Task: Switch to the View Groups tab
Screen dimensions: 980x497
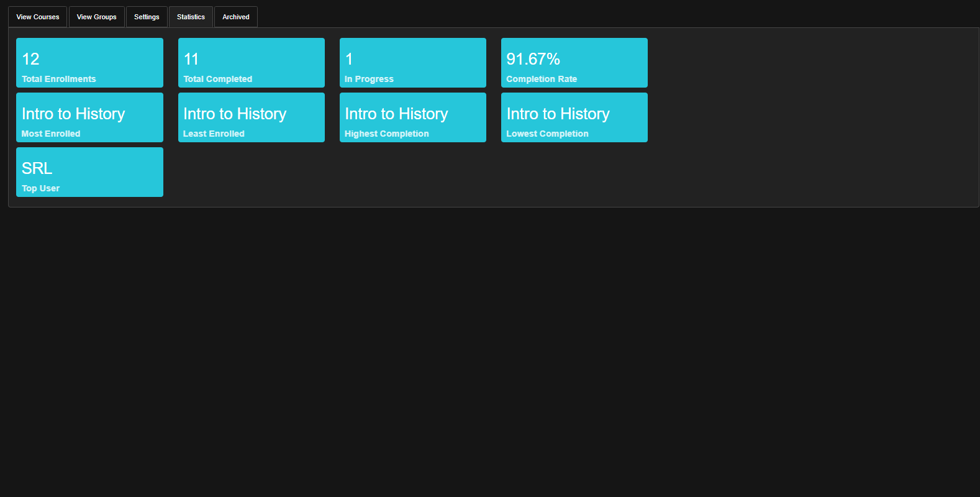Action: pyautogui.click(x=96, y=17)
